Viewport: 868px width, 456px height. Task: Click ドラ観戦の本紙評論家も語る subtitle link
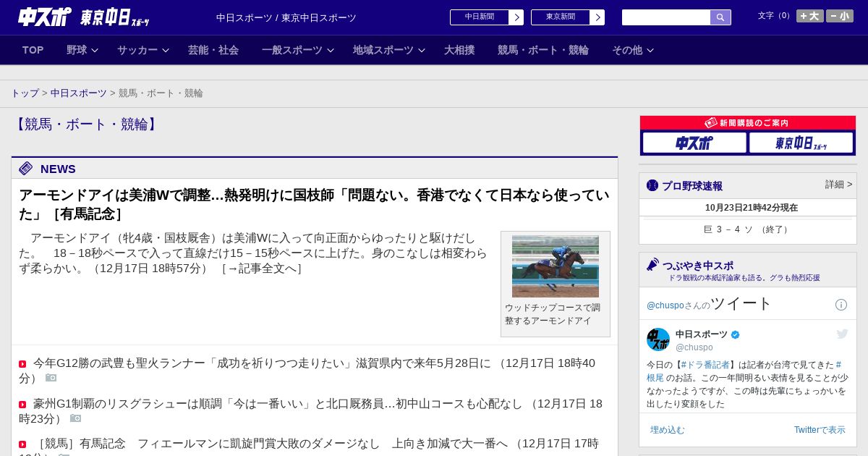pos(744,278)
